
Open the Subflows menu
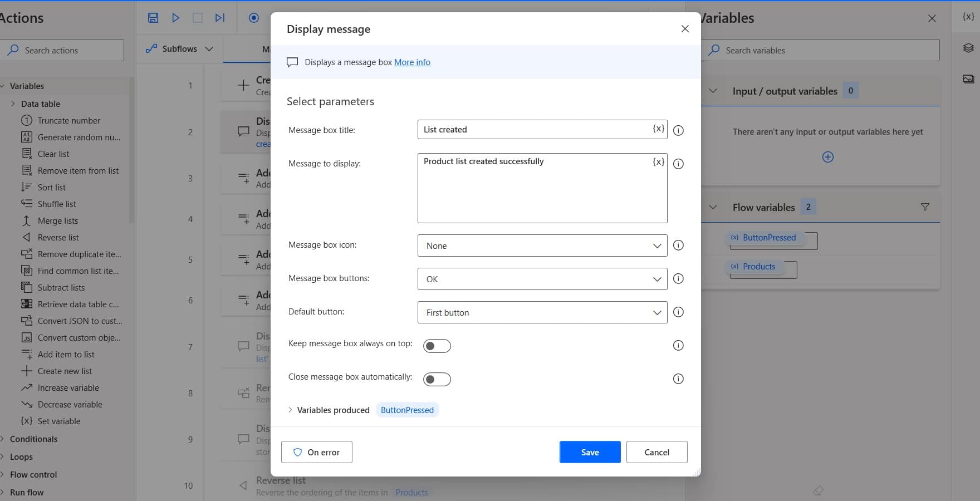pos(179,48)
